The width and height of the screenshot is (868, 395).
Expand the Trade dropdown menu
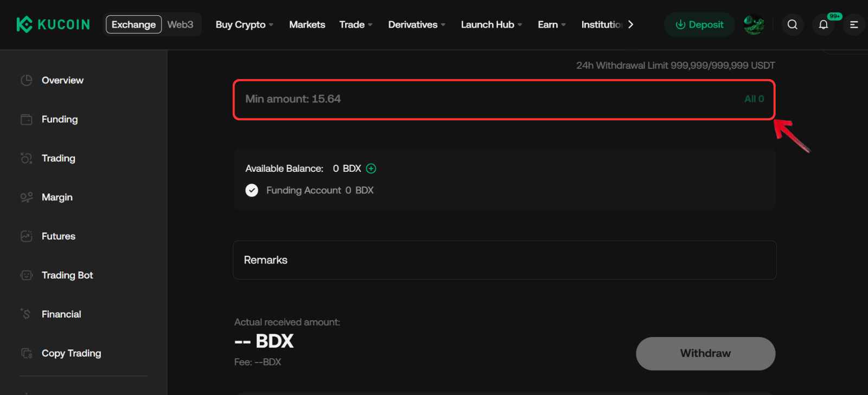tap(356, 24)
